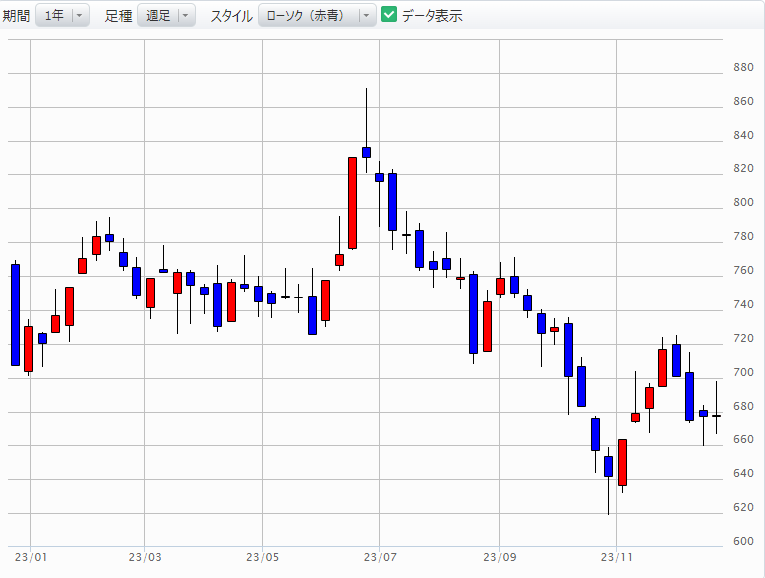Click the 620 price axis label
Image resolution: width=765 pixels, height=578 pixels.
tap(744, 507)
